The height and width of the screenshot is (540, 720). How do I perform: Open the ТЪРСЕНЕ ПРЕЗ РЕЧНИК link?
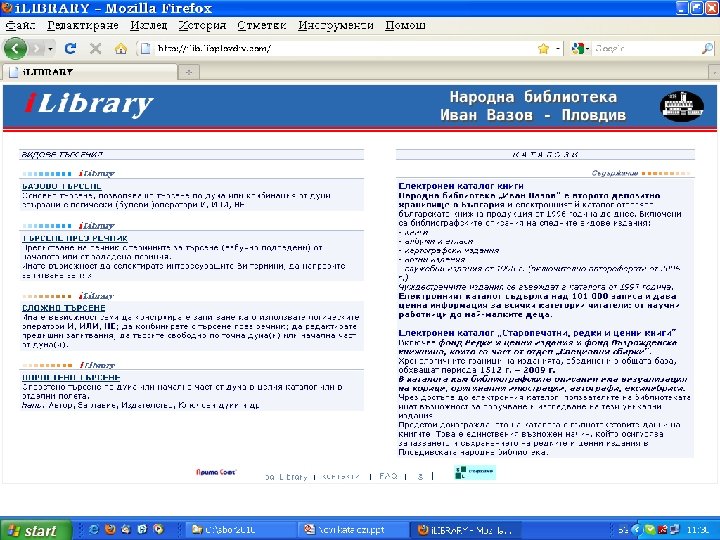pyautogui.click(x=75, y=238)
